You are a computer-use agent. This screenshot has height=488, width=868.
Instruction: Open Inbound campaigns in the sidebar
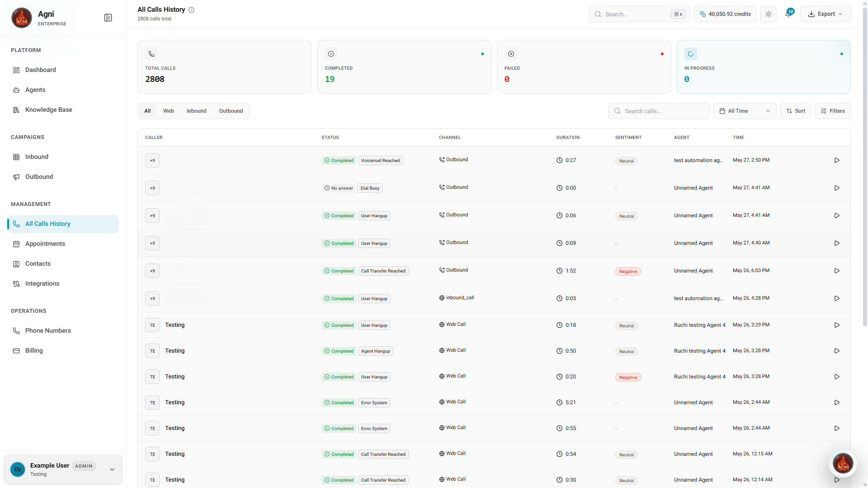(x=63, y=157)
